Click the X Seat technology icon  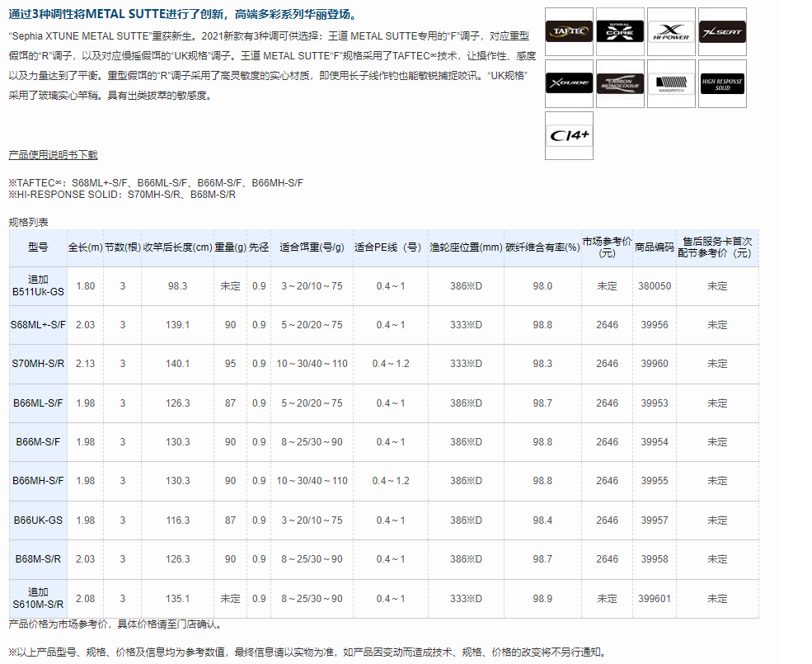click(722, 31)
